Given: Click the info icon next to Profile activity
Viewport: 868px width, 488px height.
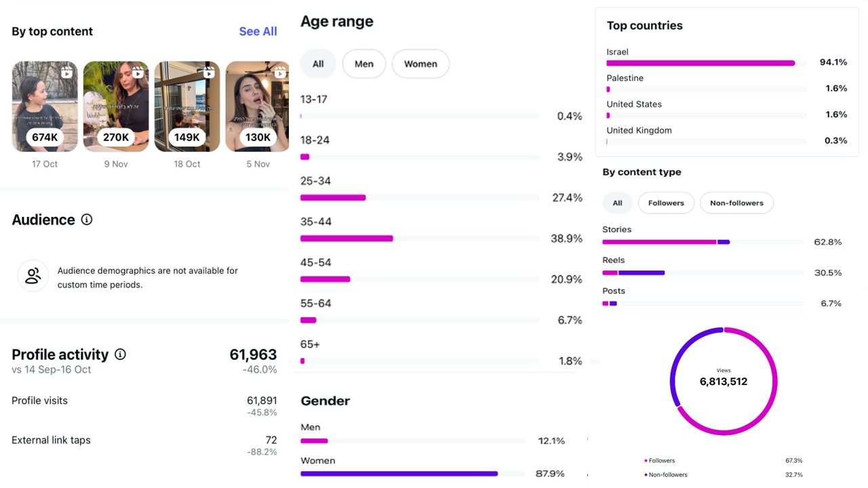Looking at the screenshot, I should pos(120,354).
